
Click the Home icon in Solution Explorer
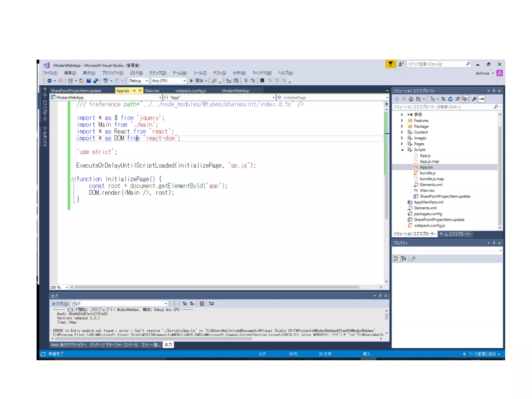pos(411,99)
